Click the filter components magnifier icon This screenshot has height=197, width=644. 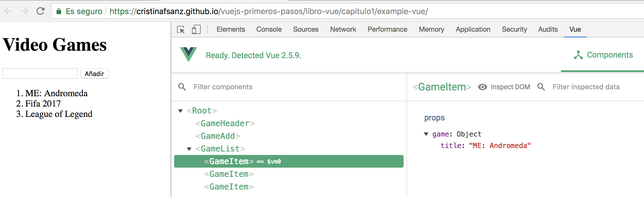pos(182,87)
